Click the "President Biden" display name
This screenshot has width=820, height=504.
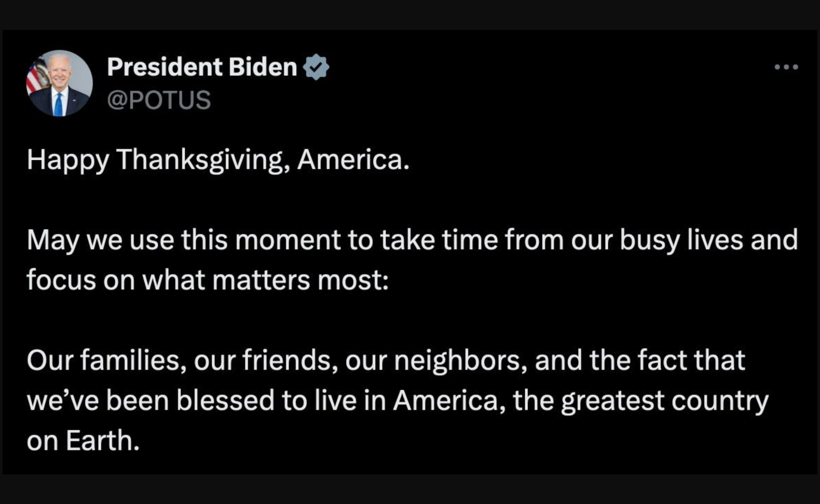pos(202,67)
